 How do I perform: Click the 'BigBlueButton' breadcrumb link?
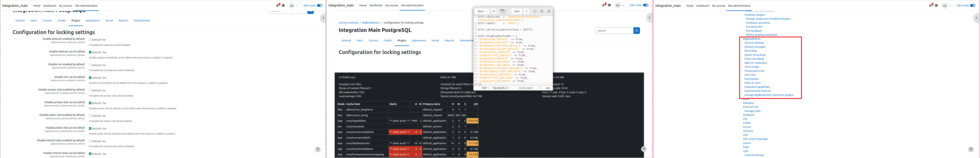click(x=371, y=23)
